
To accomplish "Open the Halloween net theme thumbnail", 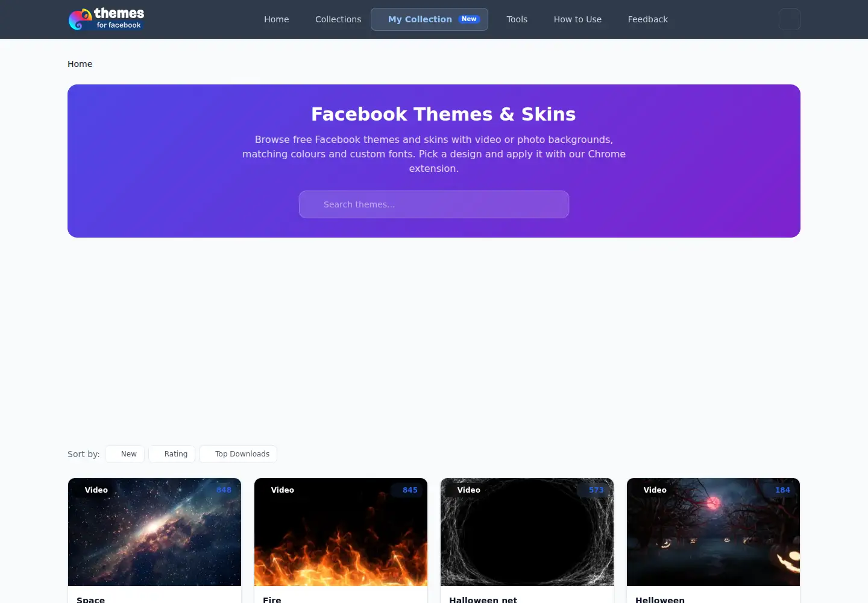I will (527, 532).
